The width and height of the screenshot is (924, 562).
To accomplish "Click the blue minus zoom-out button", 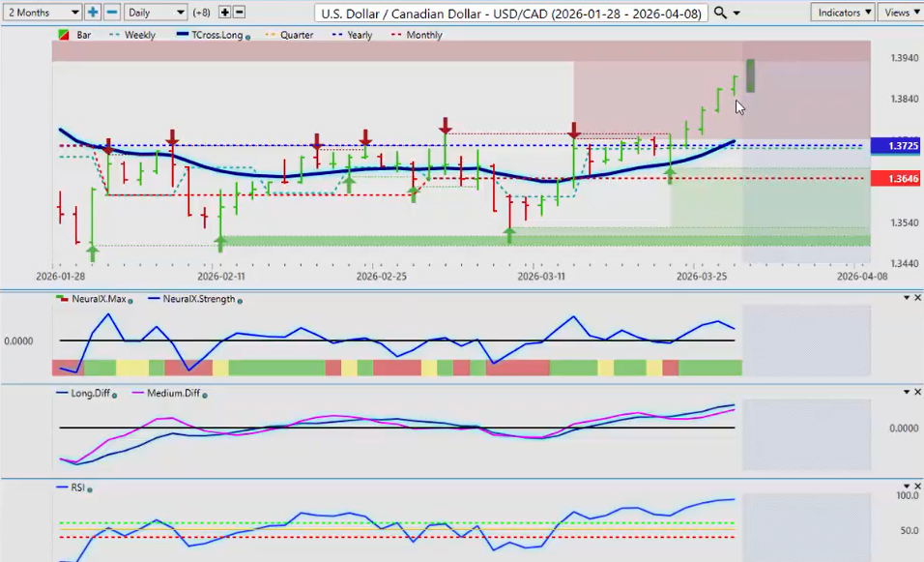I will (x=112, y=13).
